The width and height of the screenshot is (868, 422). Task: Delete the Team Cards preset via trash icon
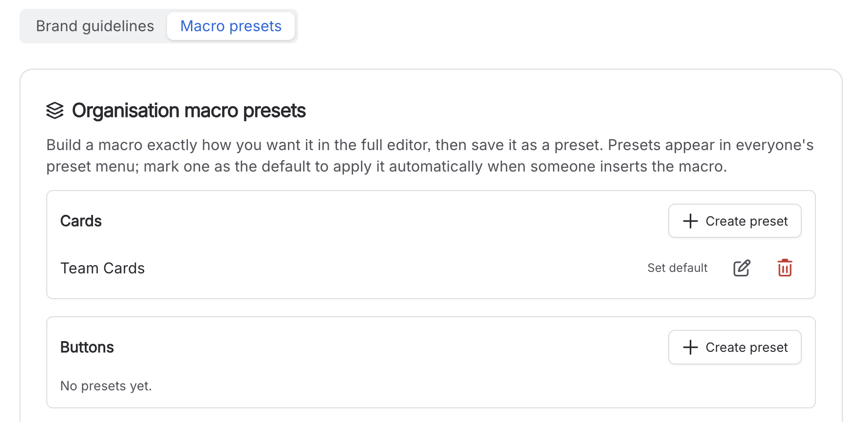(785, 268)
